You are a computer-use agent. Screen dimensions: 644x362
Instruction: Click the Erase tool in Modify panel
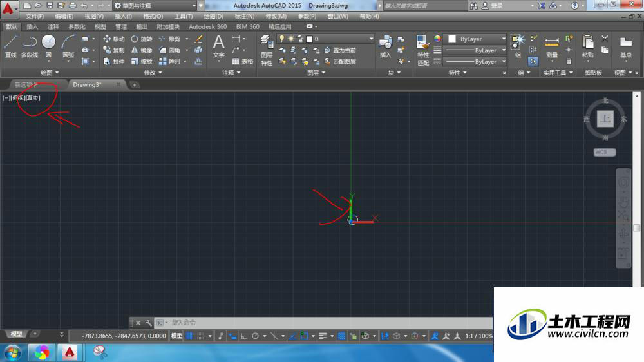tap(198, 39)
